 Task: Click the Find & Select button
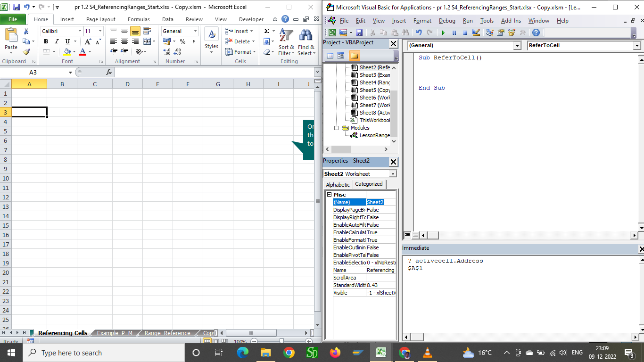pos(306,42)
